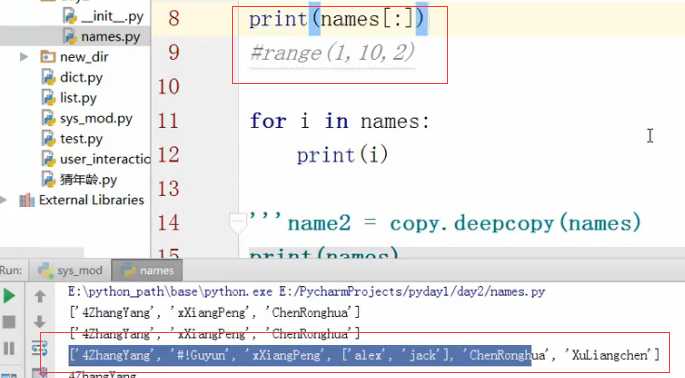Click line number 14 in the gutter
This screenshot has height=378, width=685.
coord(169,223)
